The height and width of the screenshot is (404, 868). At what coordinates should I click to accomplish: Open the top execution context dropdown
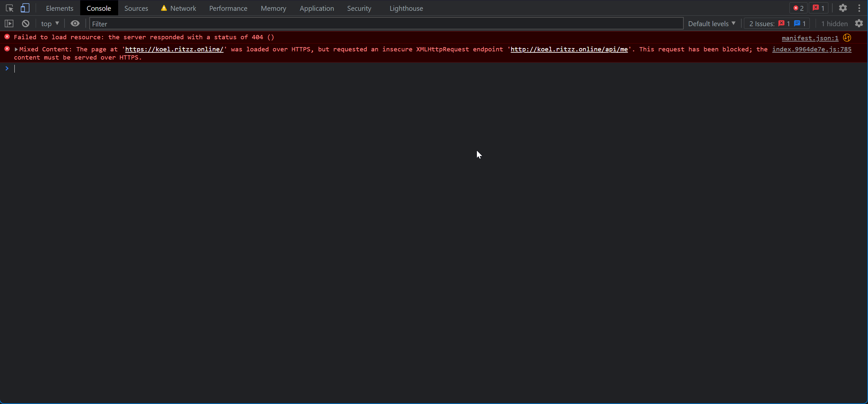49,23
